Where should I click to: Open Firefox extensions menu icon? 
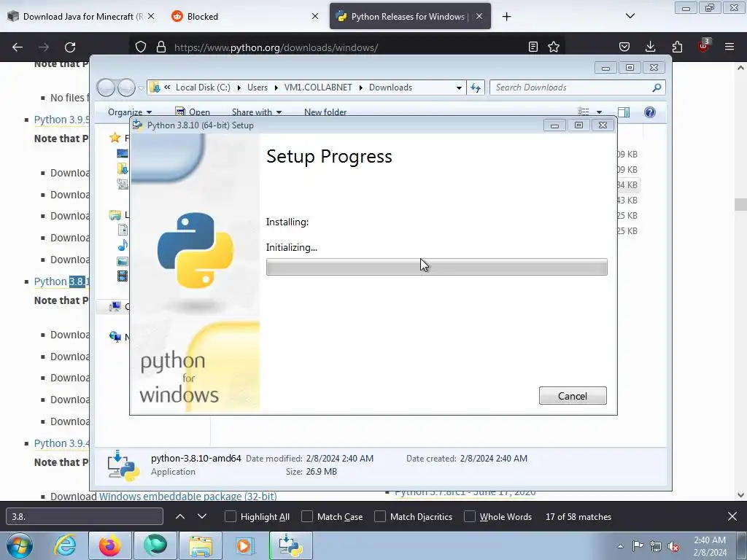click(x=677, y=47)
